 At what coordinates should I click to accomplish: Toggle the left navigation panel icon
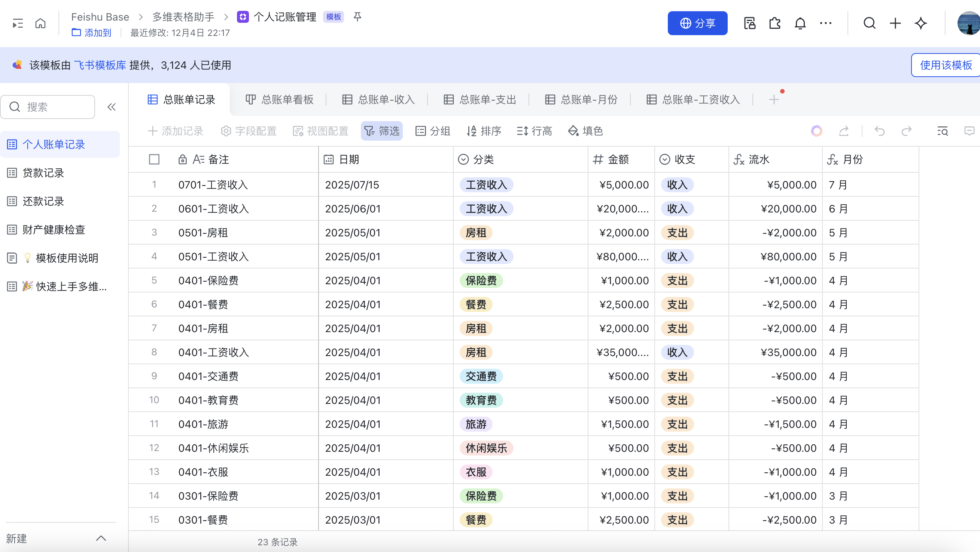(18, 24)
